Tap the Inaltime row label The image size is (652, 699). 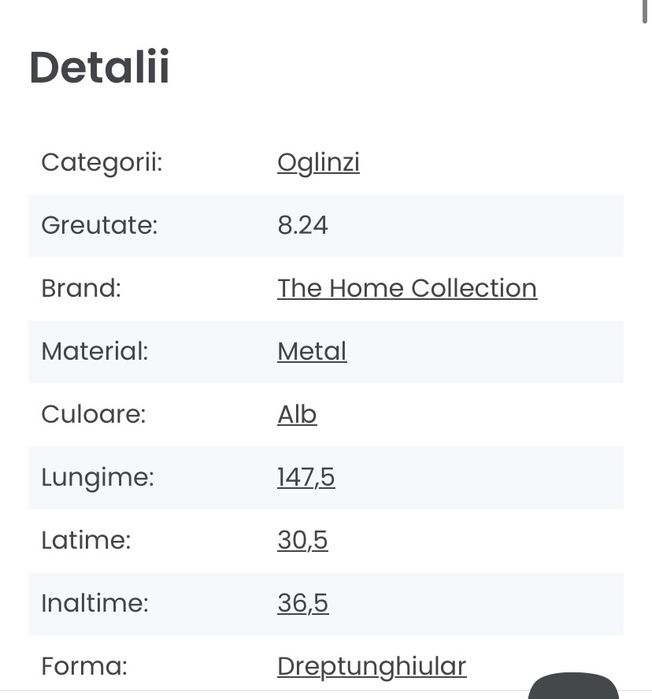[x=94, y=603]
